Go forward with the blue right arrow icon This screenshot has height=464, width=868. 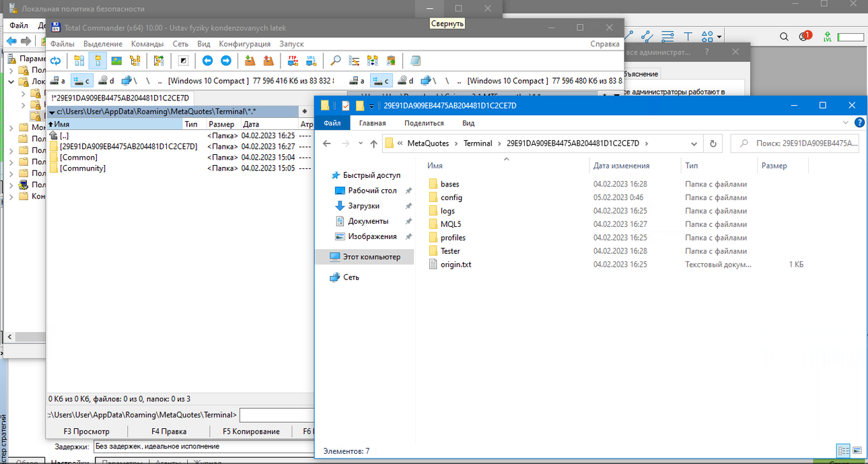[x=226, y=61]
